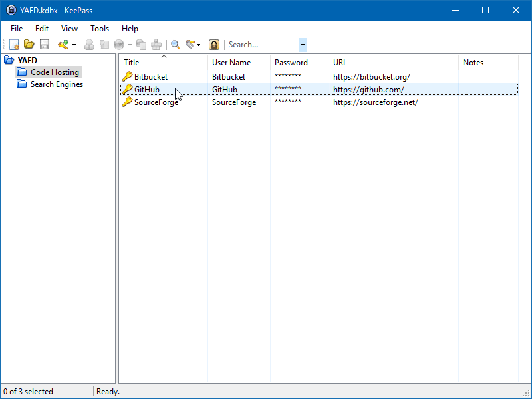This screenshot has width=532, height=399.
Task: Click the Bitbucket entry key icon
Action: [x=127, y=76]
